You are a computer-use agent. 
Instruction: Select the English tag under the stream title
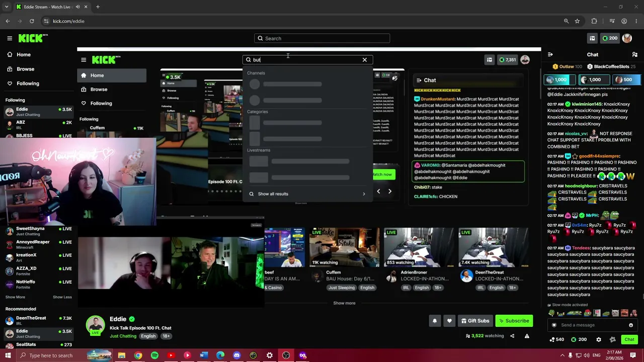tap(148, 336)
